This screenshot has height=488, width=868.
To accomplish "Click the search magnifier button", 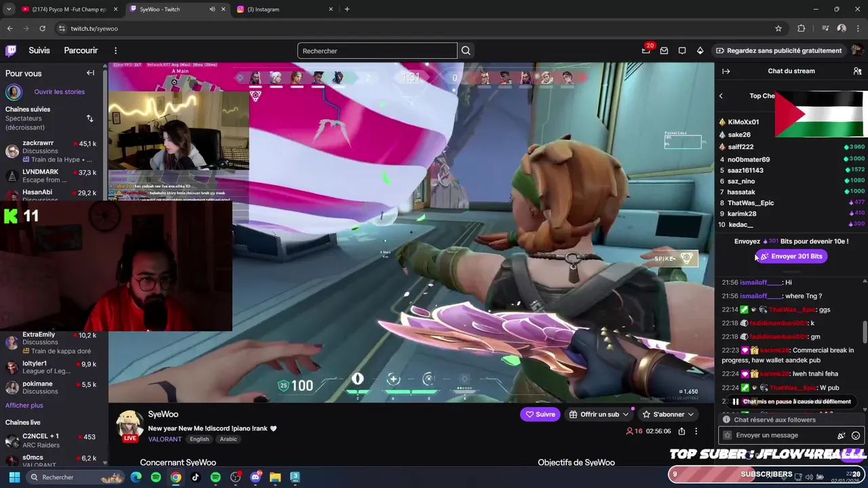I will pos(466,51).
